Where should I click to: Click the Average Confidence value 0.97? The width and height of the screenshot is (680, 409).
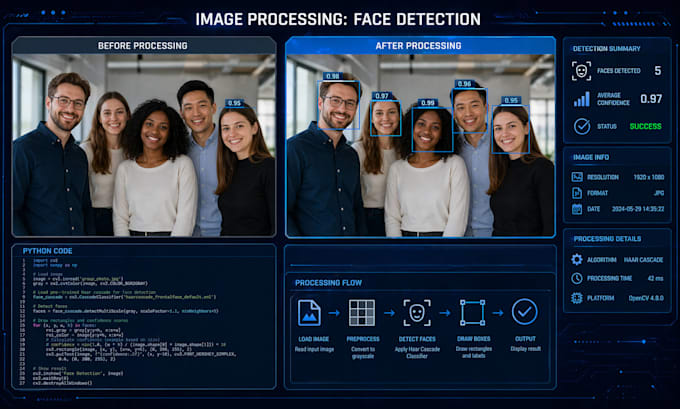pos(651,99)
